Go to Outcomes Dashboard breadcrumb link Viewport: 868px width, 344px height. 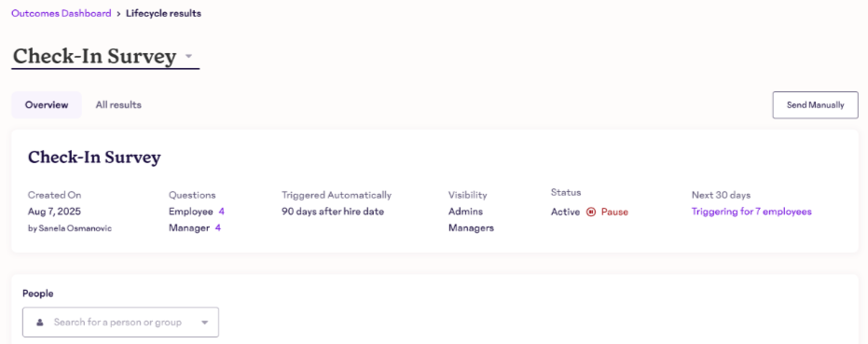pos(62,13)
